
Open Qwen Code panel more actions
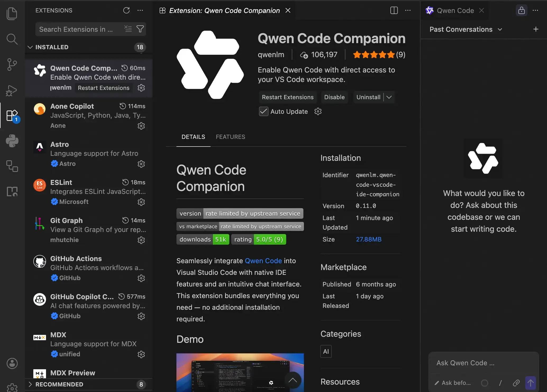tap(535, 10)
